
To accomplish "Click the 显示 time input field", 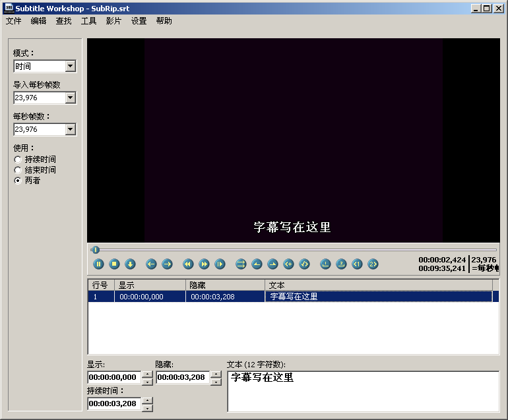I will (114, 378).
